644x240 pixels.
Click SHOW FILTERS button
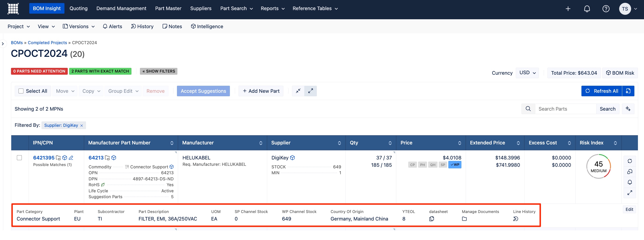click(158, 71)
